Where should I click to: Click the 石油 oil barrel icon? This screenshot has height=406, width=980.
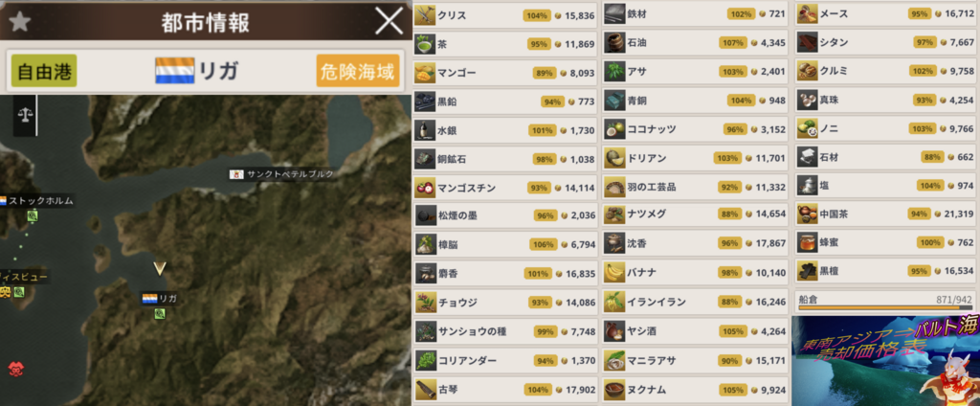[x=614, y=42]
